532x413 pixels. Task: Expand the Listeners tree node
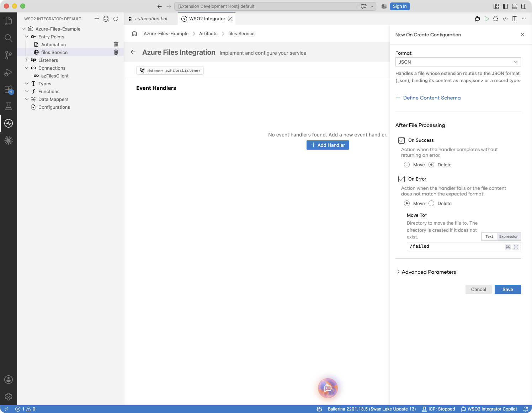27,60
